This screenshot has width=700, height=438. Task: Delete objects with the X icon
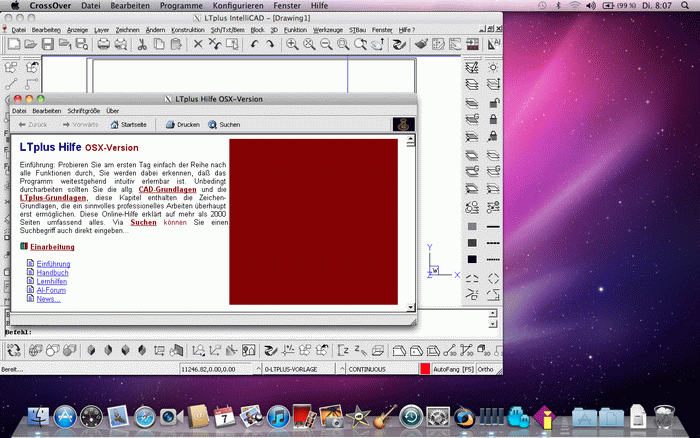tap(198, 44)
